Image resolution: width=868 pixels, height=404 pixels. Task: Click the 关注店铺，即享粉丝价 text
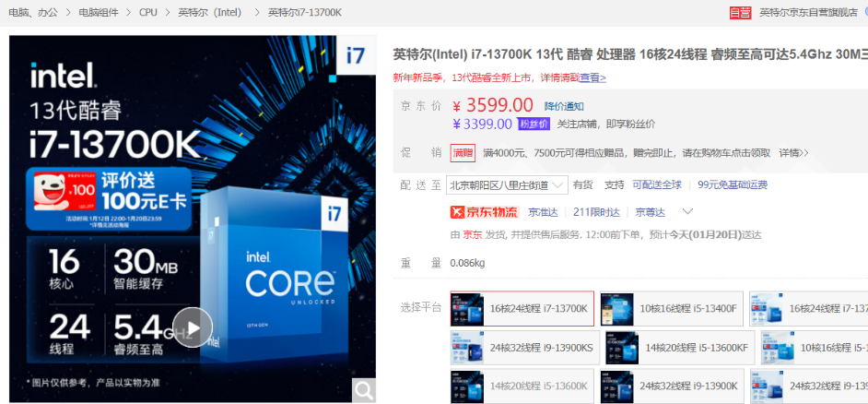click(x=606, y=125)
